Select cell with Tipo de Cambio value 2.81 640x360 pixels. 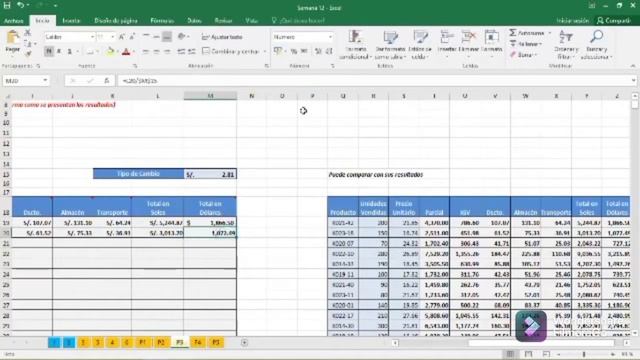pos(210,174)
